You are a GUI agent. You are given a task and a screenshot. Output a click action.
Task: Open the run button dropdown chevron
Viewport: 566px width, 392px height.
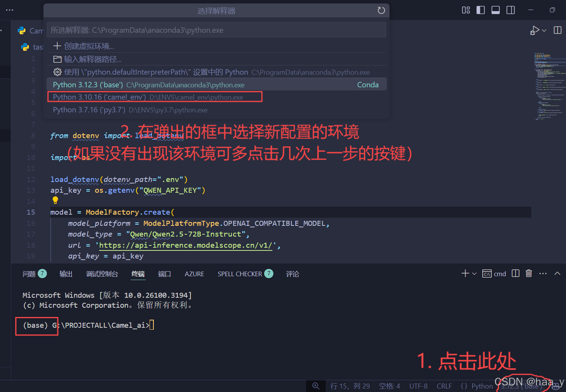543,30
